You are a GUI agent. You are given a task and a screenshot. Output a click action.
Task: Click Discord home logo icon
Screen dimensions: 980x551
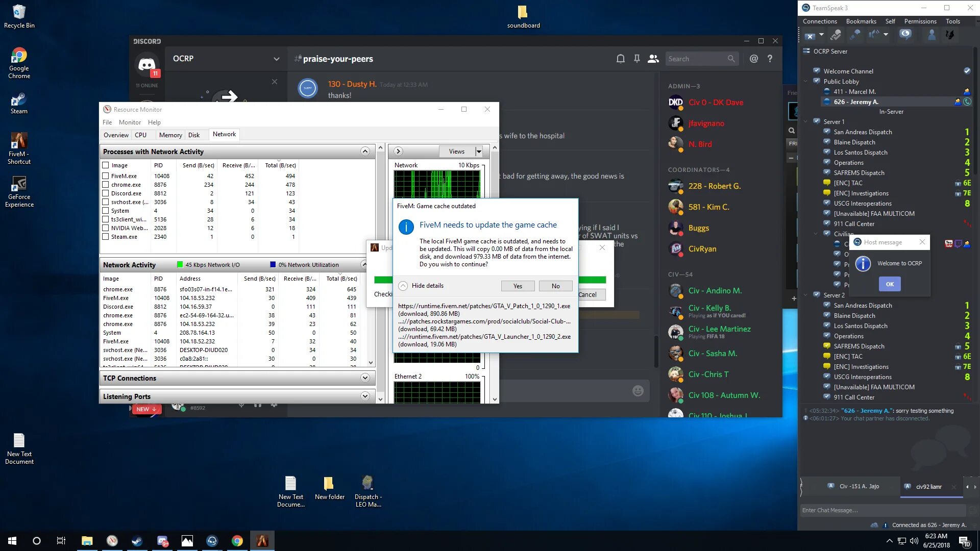(x=147, y=65)
